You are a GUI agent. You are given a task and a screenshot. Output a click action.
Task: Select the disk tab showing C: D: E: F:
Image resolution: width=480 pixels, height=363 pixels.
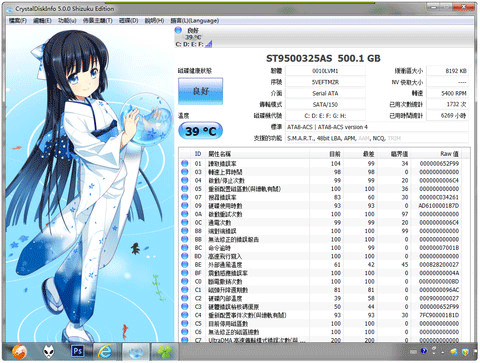tap(193, 37)
